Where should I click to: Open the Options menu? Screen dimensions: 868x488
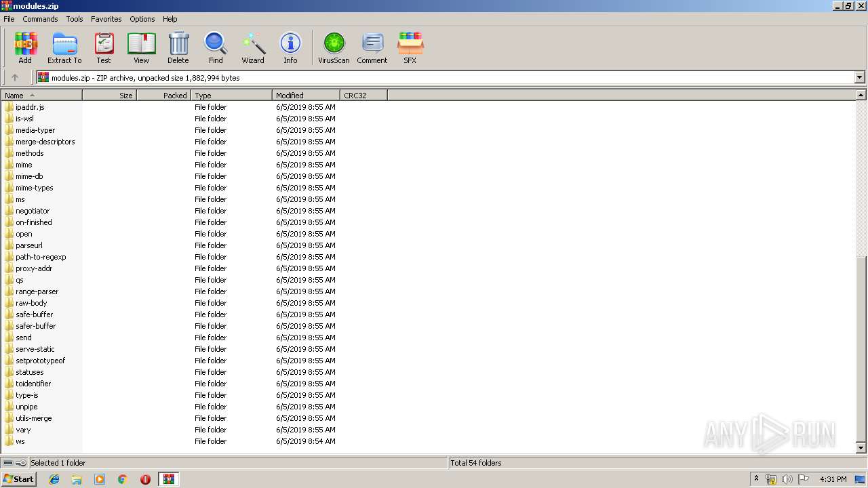click(142, 19)
